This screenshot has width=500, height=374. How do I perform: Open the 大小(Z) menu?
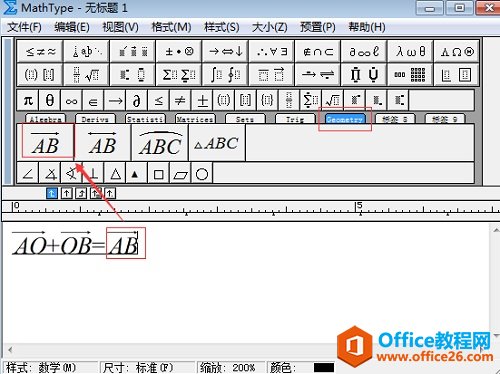click(x=270, y=27)
